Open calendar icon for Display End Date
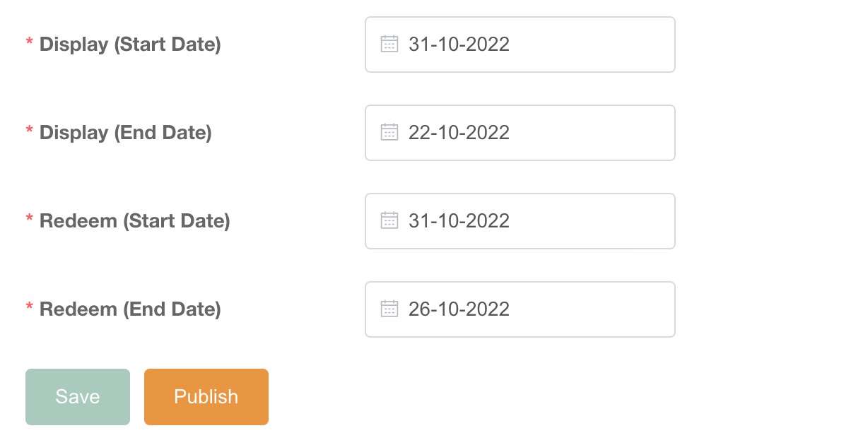This screenshot has width=868, height=445. [389, 133]
